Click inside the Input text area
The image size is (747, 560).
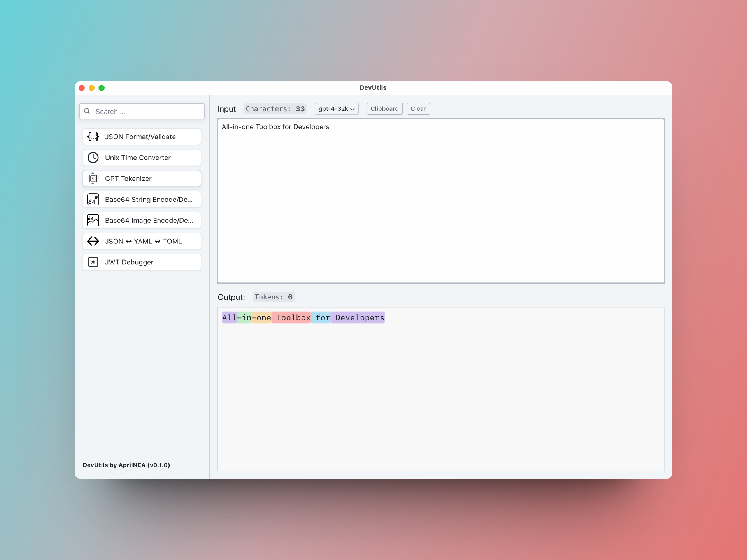[x=441, y=201]
